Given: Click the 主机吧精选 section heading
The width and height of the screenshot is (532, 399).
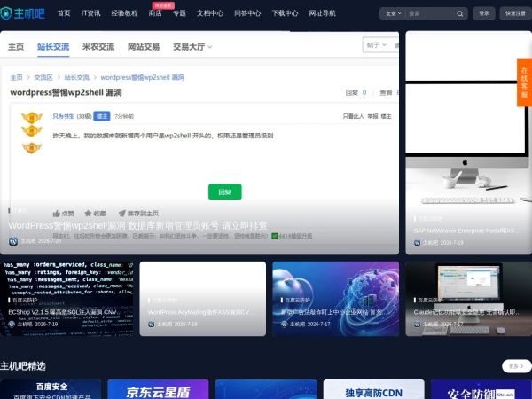Looking at the screenshot, I should (23, 366).
